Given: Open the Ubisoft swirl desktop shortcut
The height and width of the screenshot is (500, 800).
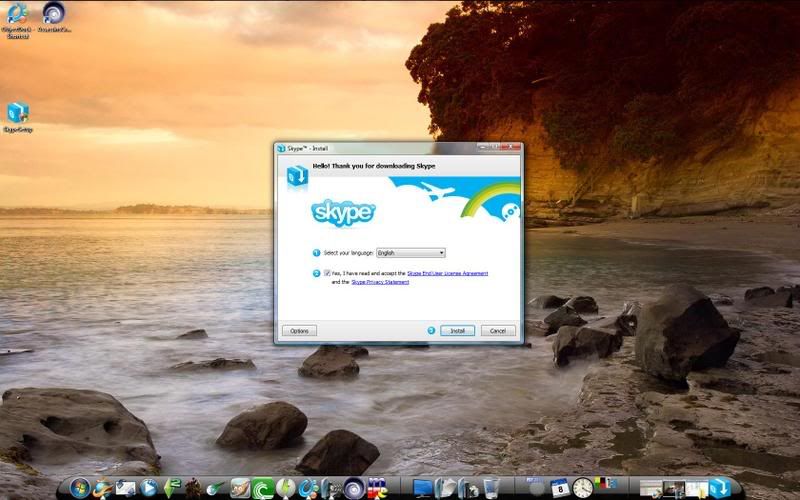Looking at the screenshot, I should 54,17.
